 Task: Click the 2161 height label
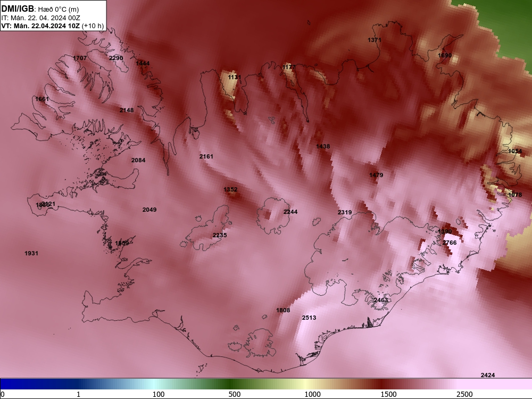coord(206,156)
